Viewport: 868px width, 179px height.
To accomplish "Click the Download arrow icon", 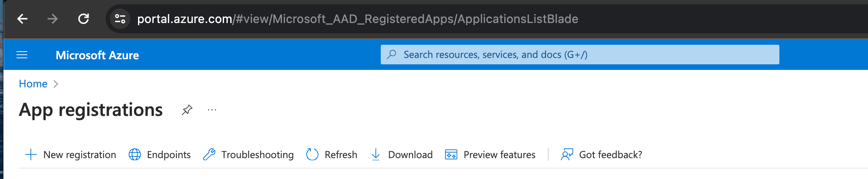I will coord(376,154).
